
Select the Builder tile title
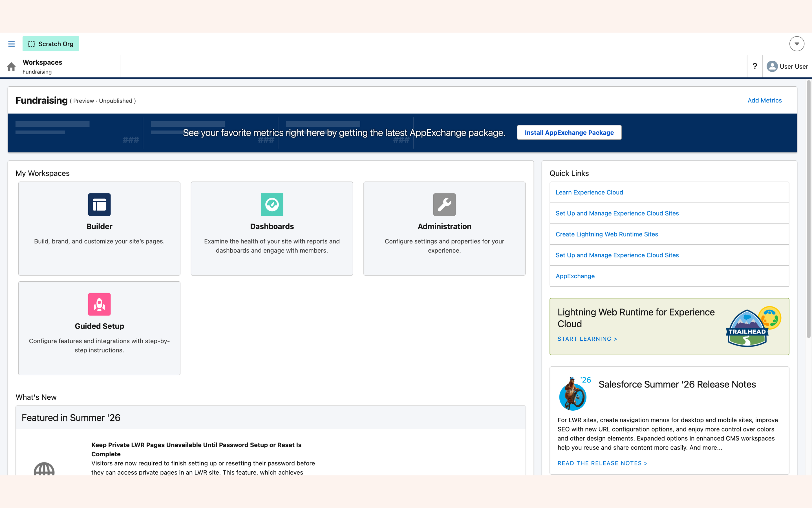point(99,226)
